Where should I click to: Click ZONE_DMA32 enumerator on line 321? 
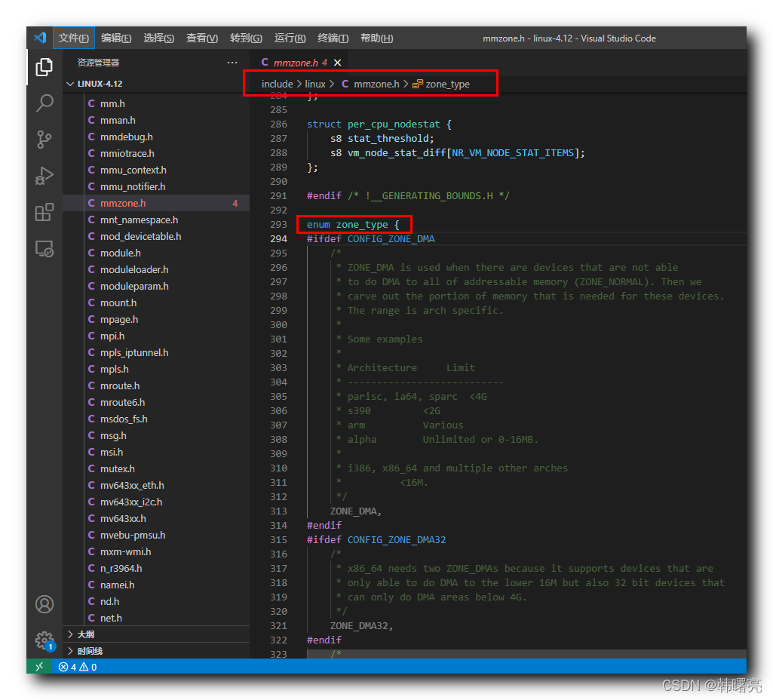360,626
